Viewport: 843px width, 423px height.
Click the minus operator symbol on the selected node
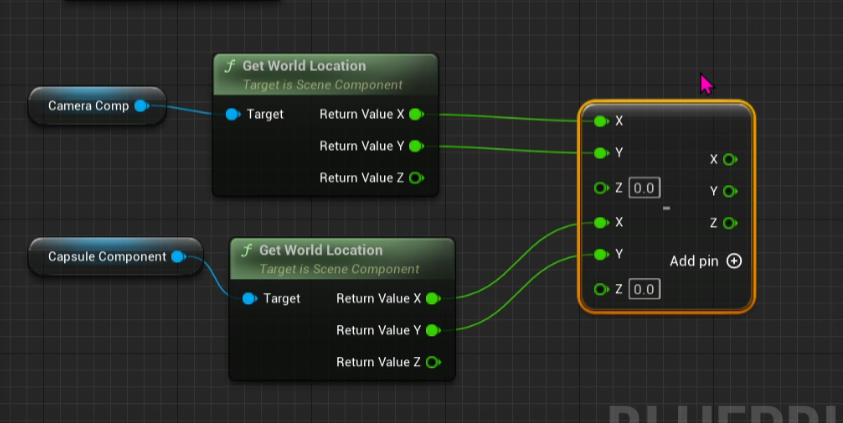[667, 208]
